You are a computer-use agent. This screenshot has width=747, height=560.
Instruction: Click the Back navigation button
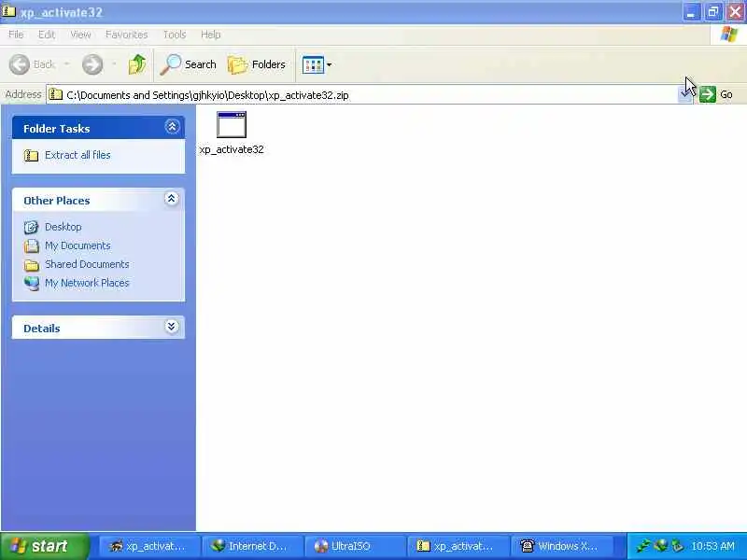pyautogui.click(x=33, y=64)
